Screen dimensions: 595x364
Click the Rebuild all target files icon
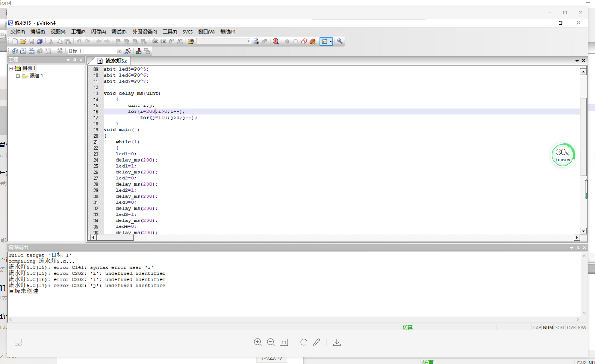(32, 51)
